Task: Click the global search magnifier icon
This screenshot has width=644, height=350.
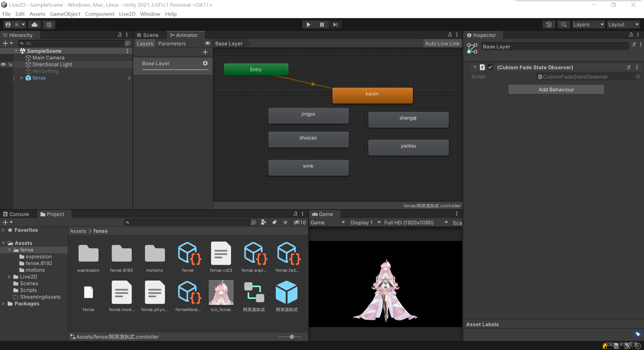Action: [564, 25]
